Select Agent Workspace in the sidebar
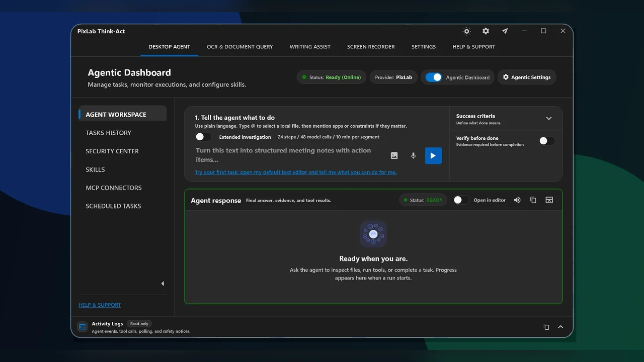644x362 pixels. pyautogui.click(x=123, y=115)
